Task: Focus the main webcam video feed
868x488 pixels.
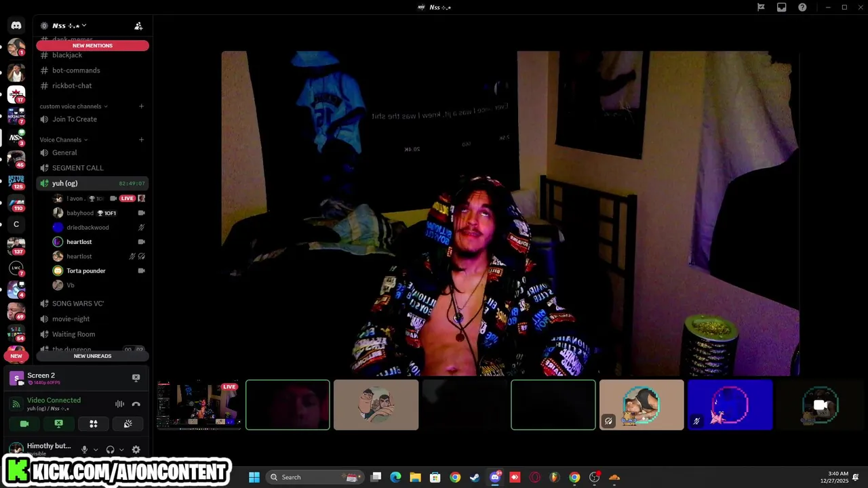Action: tap(510, 213)
